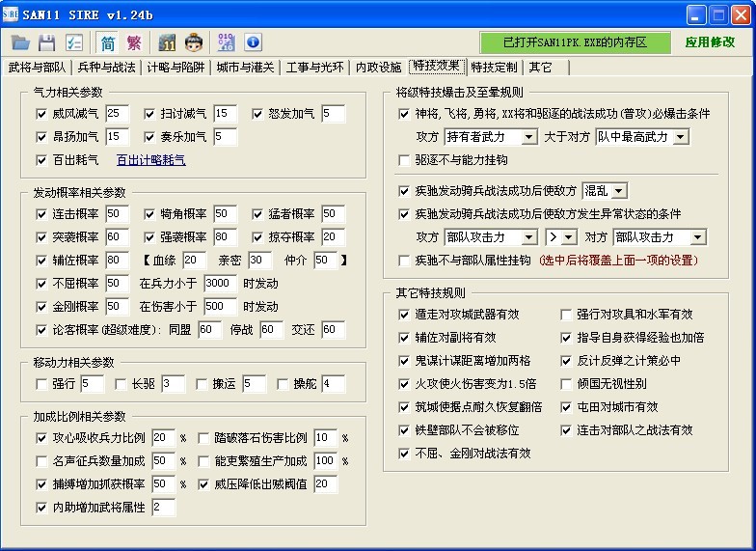Click the 应用修改 apply button
This screenshot has width=756, height=551.
710,42
